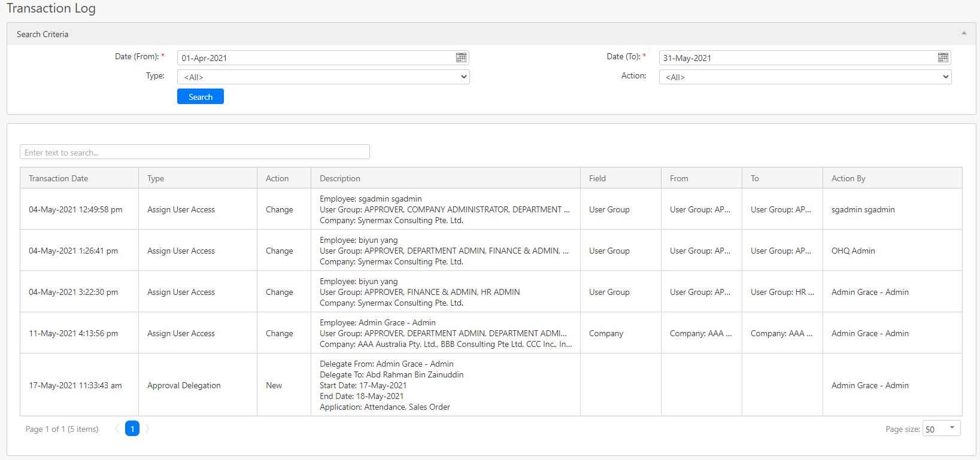Click the Search button
980x460 pixels.
(x=201, y=96)
